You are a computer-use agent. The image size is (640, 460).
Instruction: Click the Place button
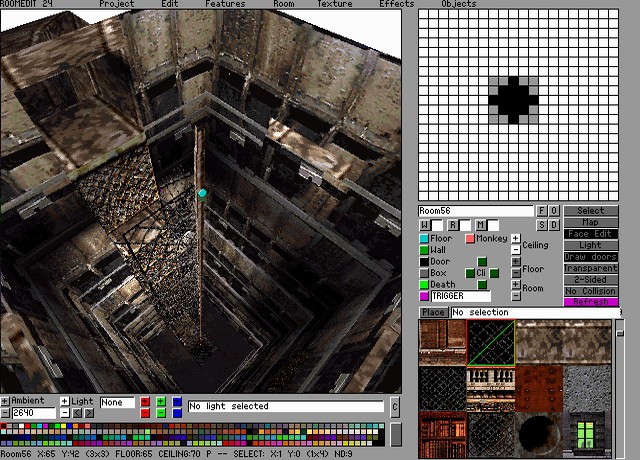click(x=433, y=313)
